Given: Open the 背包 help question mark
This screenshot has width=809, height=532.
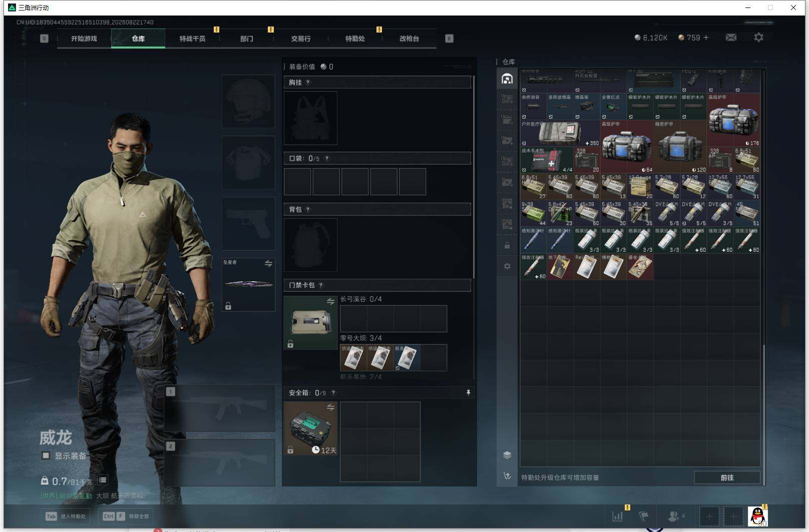Looking at the screenshot, I should click(307, 209).
